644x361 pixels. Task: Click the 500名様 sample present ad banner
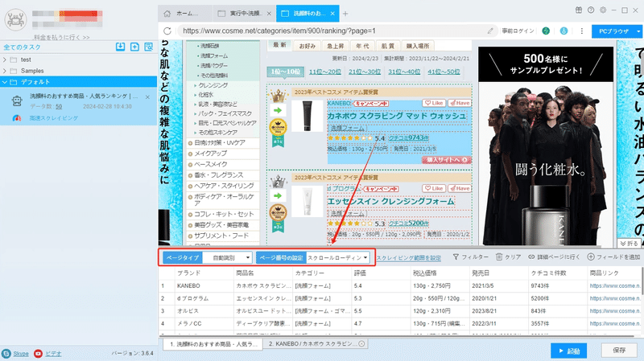pyautogui.click(x=546, y=64)
